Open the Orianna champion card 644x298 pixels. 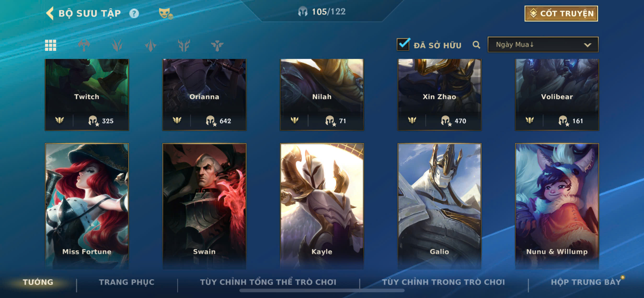[204, 95]
